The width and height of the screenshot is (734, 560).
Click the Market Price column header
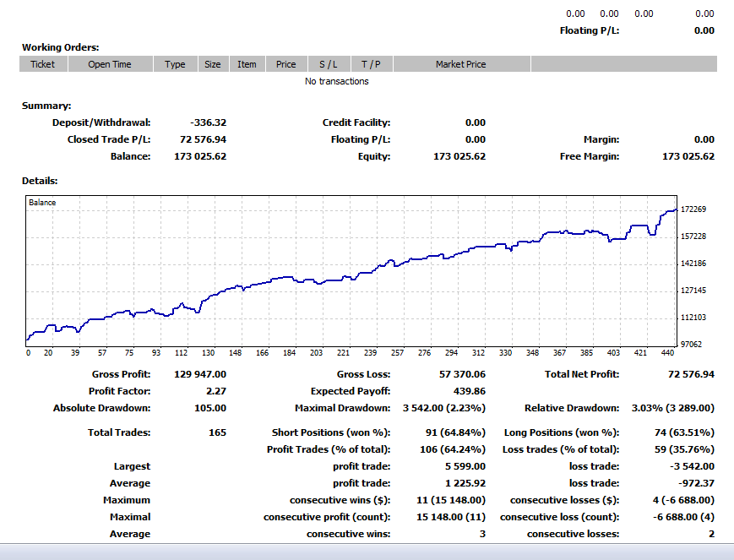[460, 64]
